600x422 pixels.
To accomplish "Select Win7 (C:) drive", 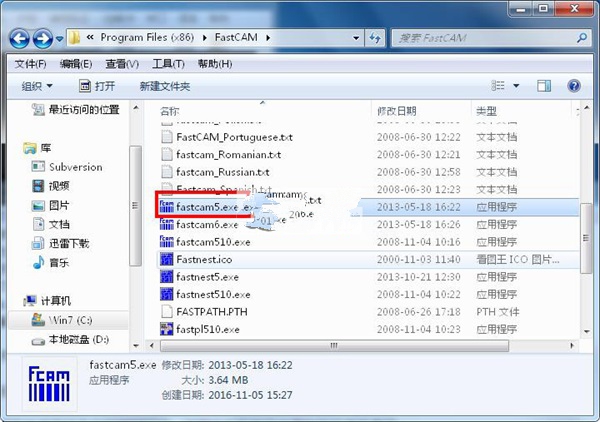I will point(62,320).
